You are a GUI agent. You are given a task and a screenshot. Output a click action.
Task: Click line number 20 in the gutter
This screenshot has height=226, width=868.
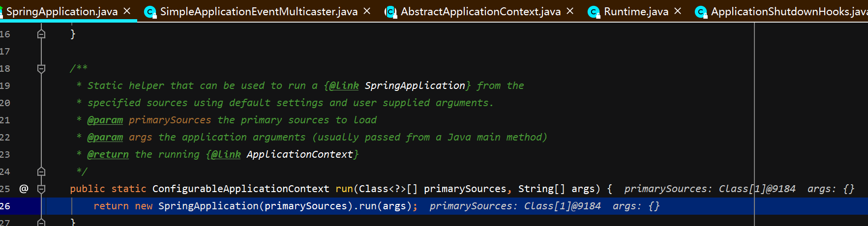(x=5, y=103)
